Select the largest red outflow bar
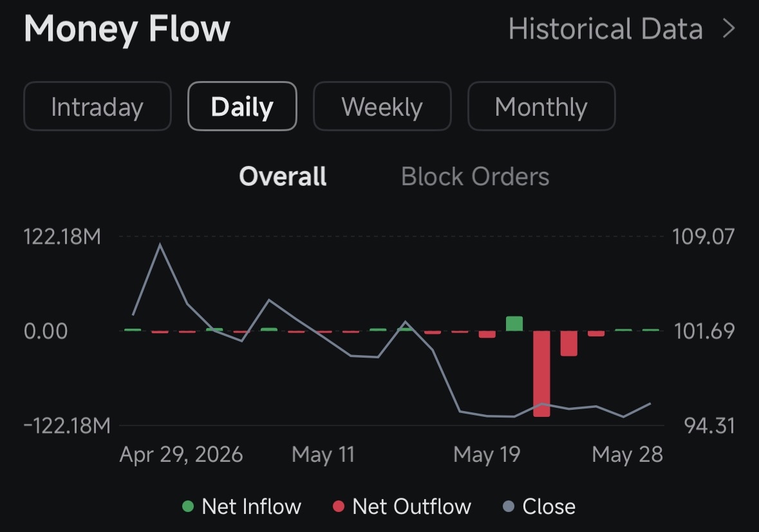This screenshot has height=532, width=759. tap(541, 373)
